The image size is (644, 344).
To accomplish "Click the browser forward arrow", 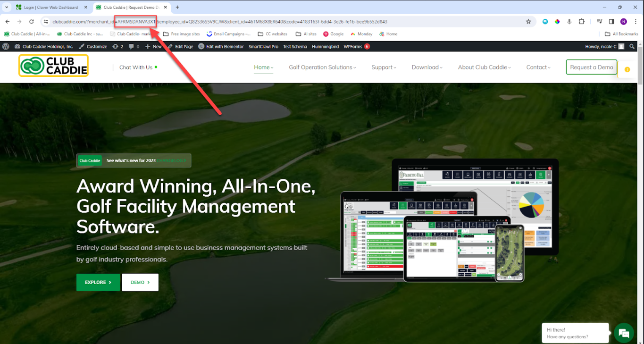I will [19, 22].
